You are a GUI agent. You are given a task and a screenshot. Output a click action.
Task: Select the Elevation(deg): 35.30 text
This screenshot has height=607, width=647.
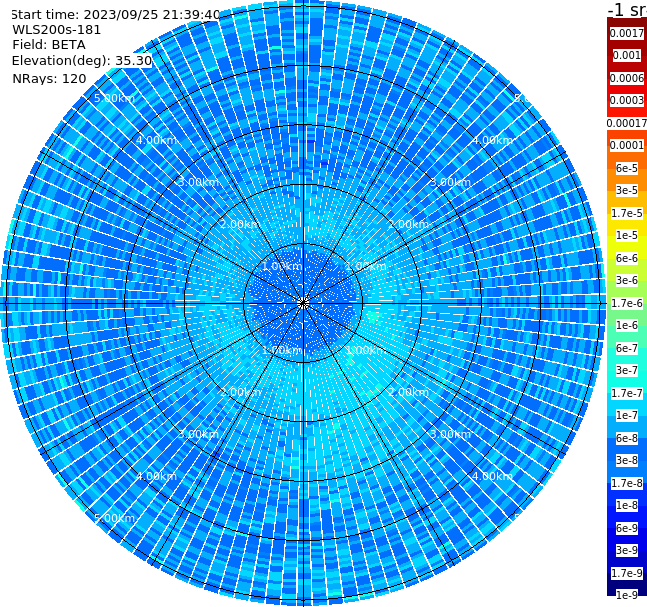pos(82,61)
